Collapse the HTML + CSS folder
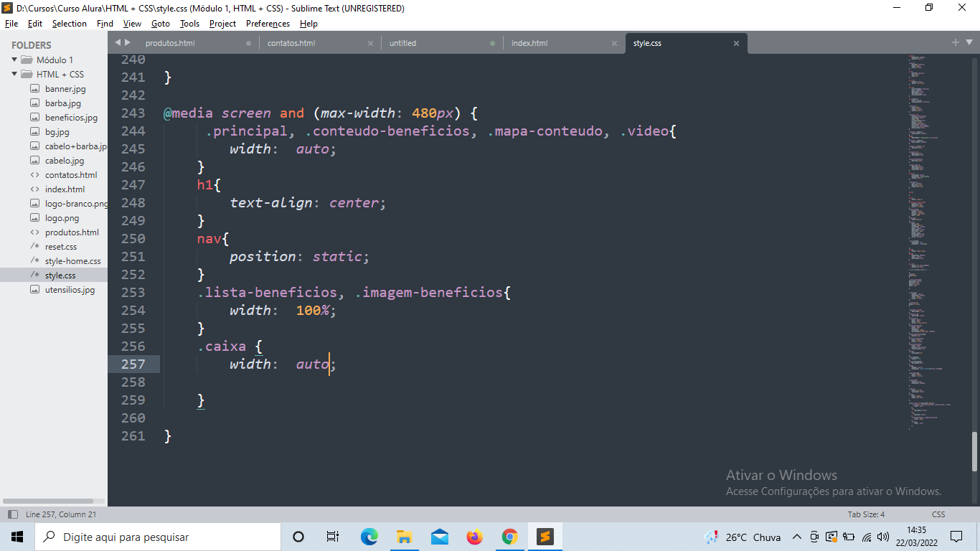 tap(14, 74)
